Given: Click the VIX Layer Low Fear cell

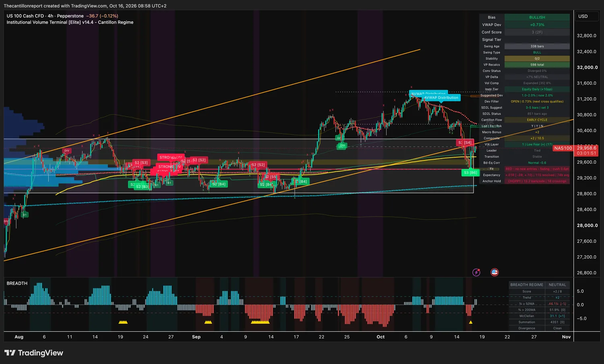Looking at the screenshot, I should tap(537, 144).
